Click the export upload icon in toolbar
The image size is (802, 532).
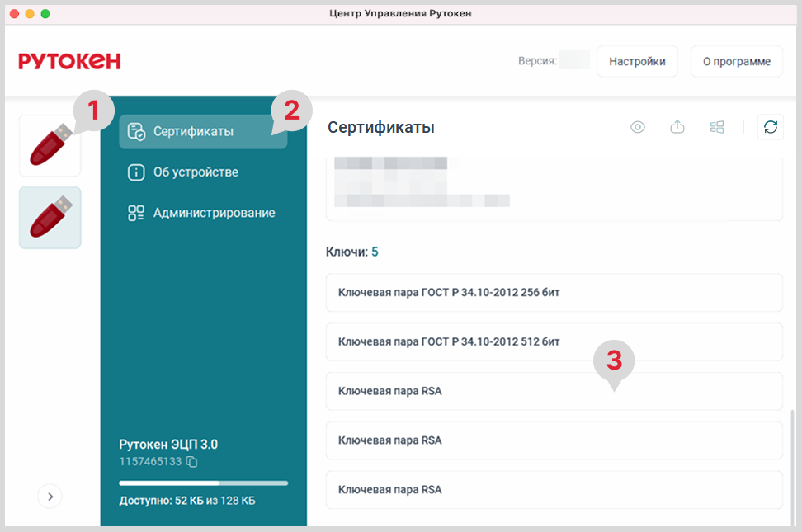(x=677, y=127)
